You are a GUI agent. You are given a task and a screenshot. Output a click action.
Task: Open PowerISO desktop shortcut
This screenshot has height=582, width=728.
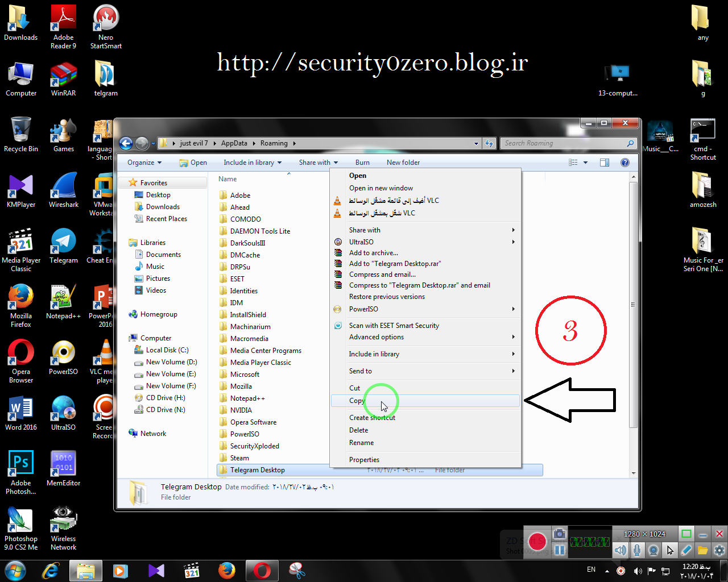click(x=64, y=357)
